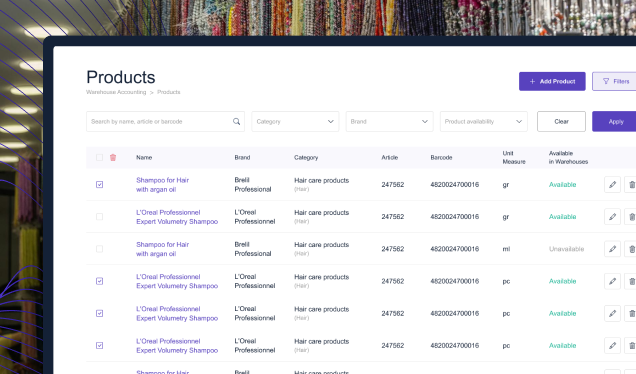Edit the Unavailable Shampoo for Hair row
Screen dimensions: 636x374
pos(612,249)
